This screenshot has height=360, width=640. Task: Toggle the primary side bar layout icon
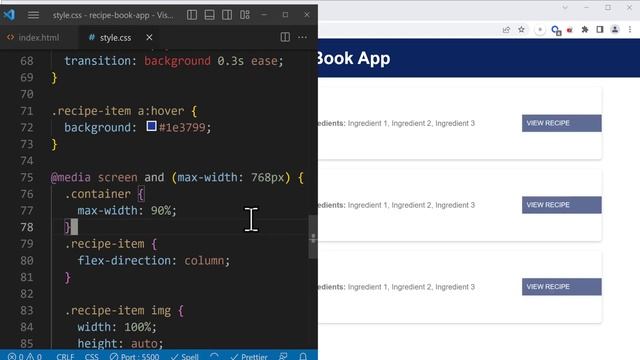(x=191, y=15)
